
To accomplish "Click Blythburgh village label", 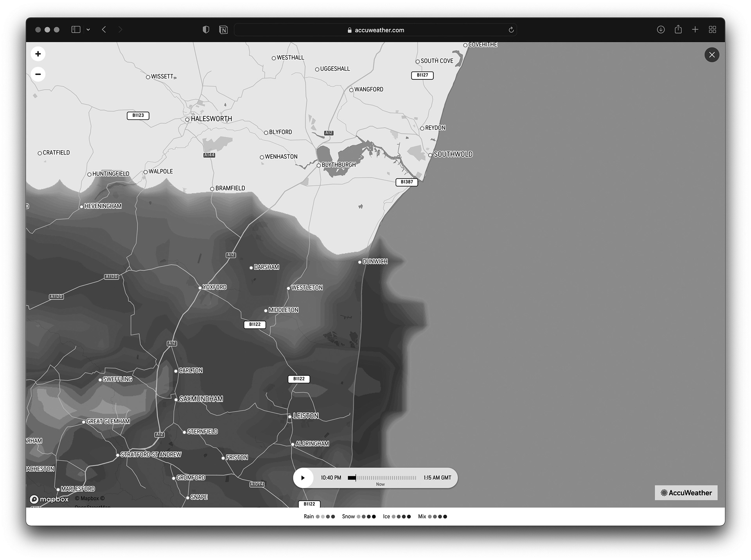I will [339, 165].
